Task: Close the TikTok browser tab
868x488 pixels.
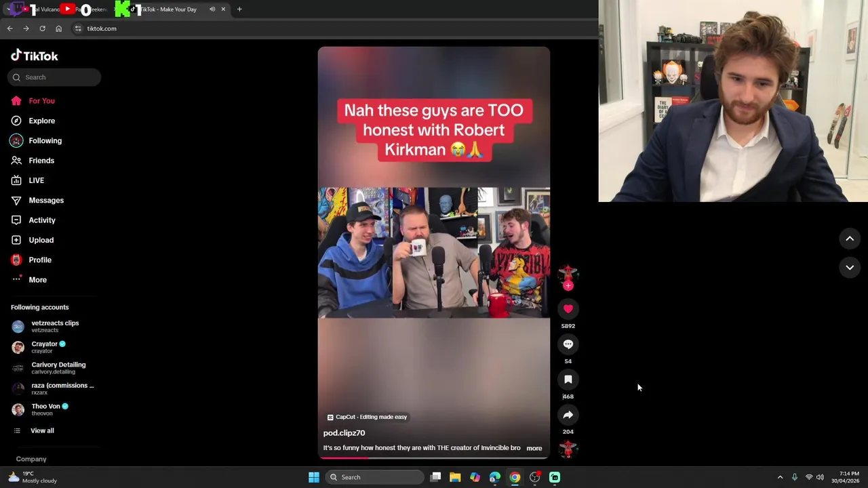Action: 223,9
